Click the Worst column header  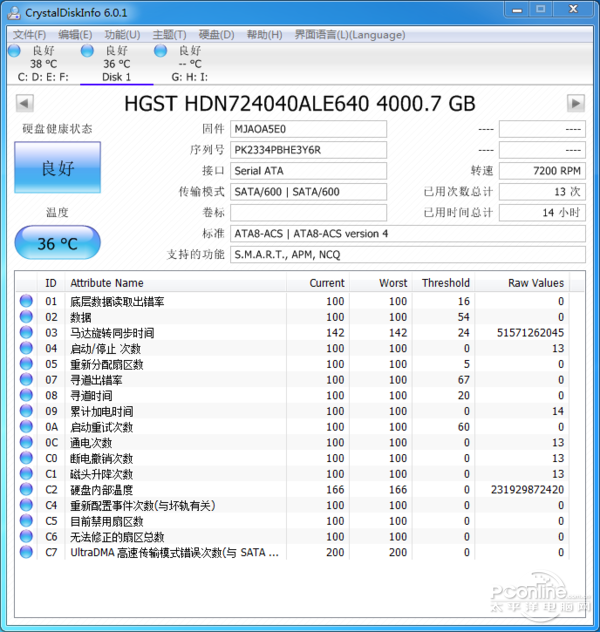point(381,283)
